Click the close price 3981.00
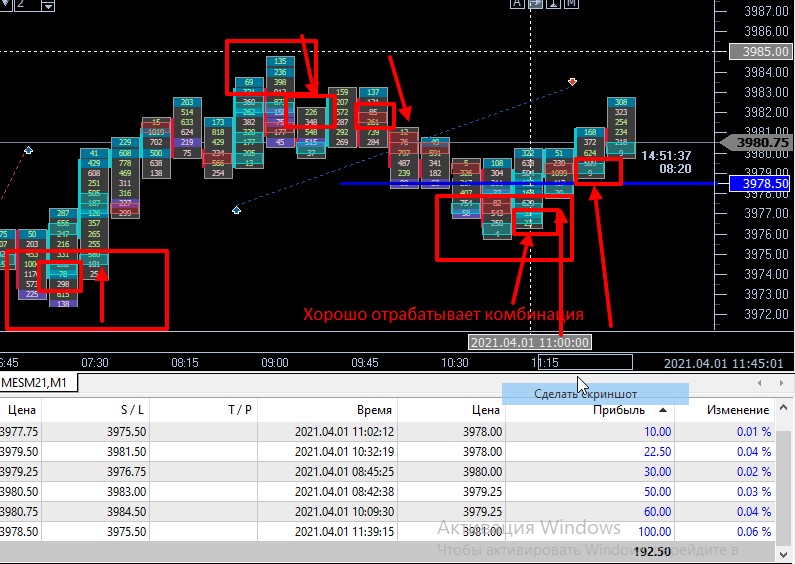The height and width of the screenshot is (564, 795). (x=482, y=532)
